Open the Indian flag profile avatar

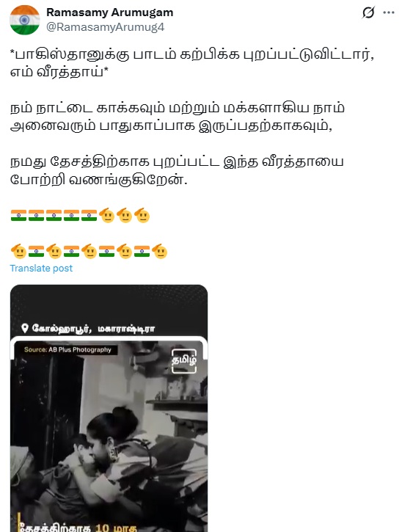pos(24,20)
